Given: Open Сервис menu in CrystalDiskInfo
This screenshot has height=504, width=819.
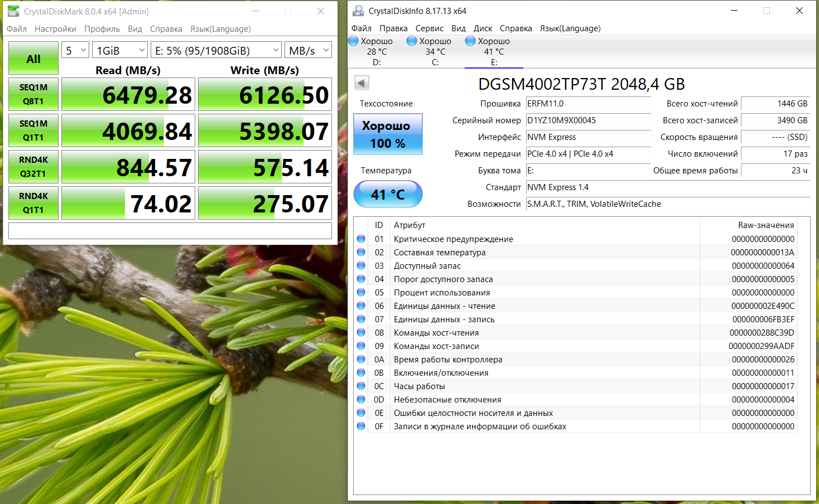Looking at the screenshot, I should tap(430, 28).
